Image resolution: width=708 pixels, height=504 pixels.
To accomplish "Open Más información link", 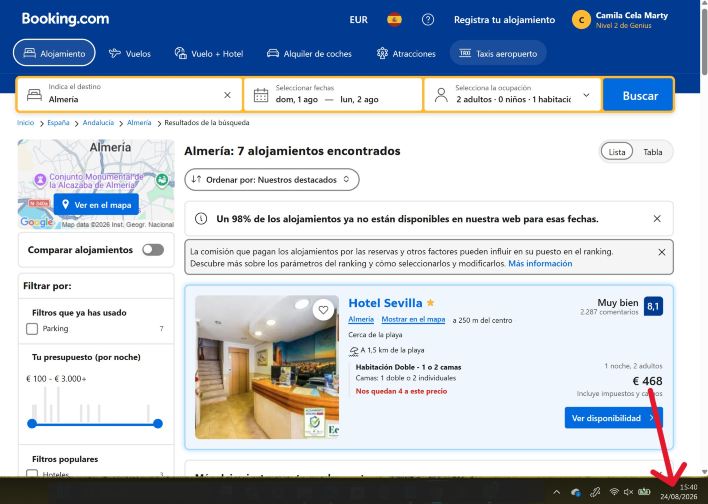I will [540, 263].
